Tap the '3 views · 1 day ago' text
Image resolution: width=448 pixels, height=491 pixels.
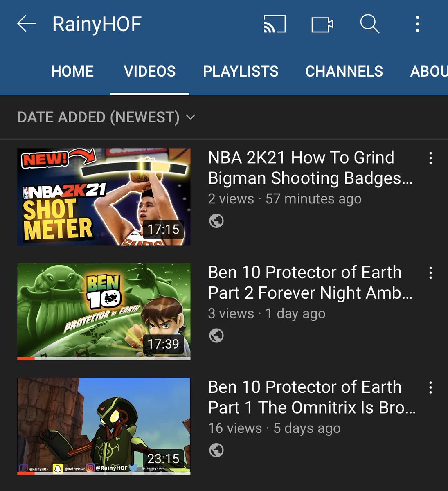click(x=267, y=313)
